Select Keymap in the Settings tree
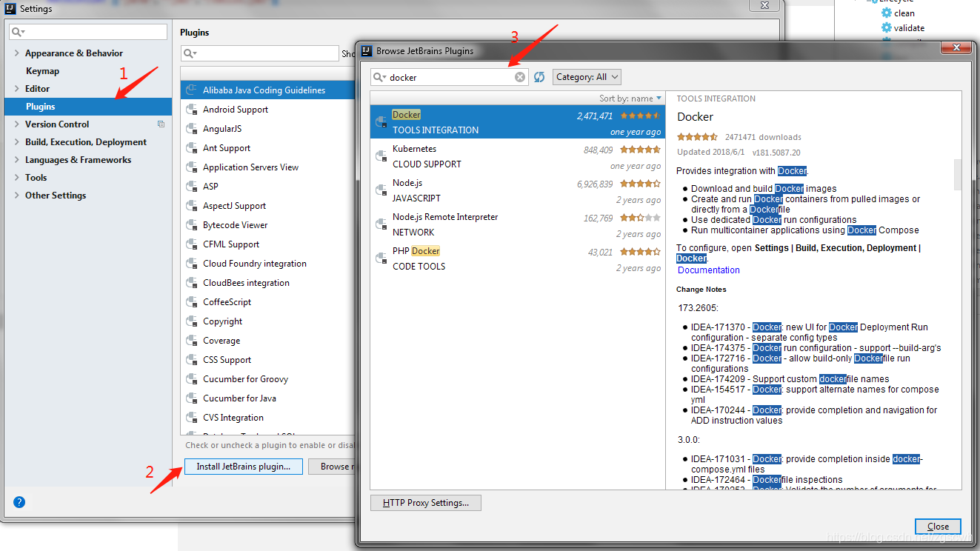The width and height of the screenshot is (980, 551). (x=88, y=71)
